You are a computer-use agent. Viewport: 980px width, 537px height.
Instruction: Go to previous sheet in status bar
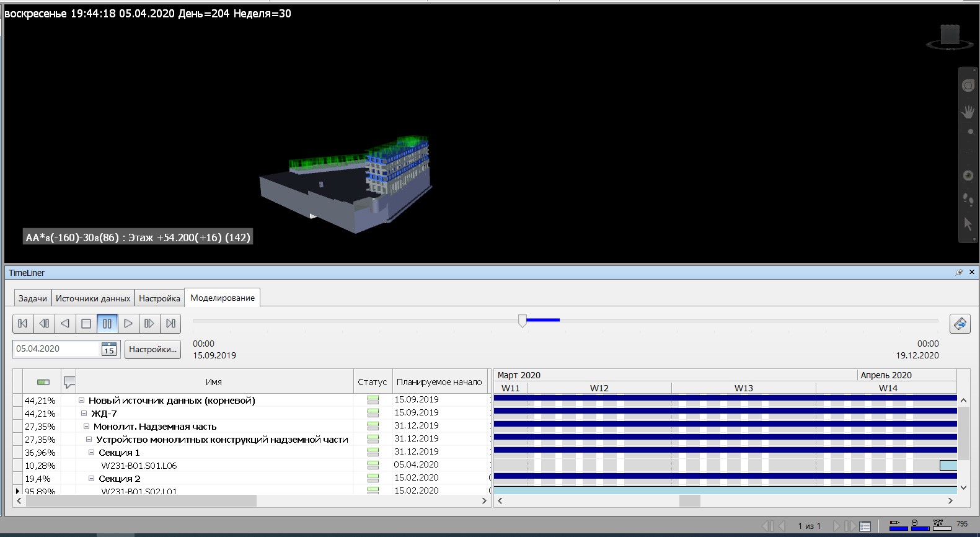(x=782, y=526)
